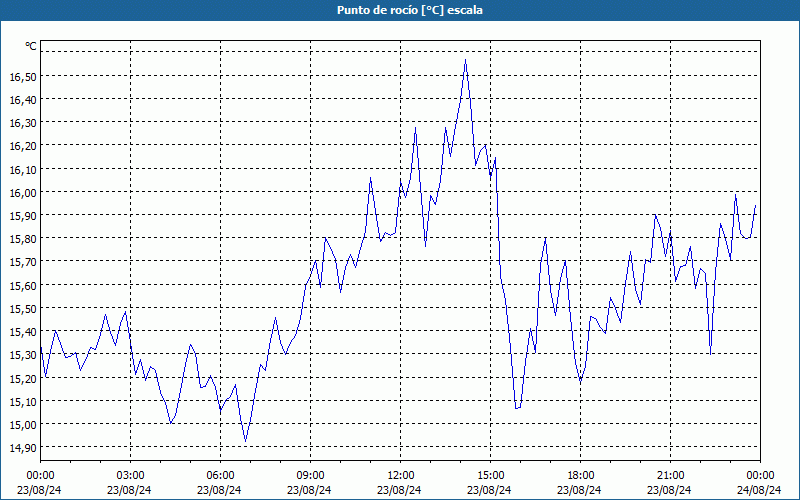Pick the 18:00 time label

pos(580,476)
